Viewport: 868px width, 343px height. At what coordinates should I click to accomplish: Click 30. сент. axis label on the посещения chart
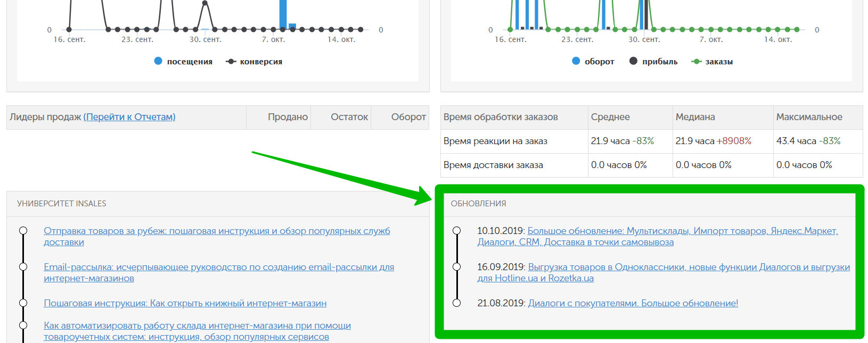click(x=206, y=40)
